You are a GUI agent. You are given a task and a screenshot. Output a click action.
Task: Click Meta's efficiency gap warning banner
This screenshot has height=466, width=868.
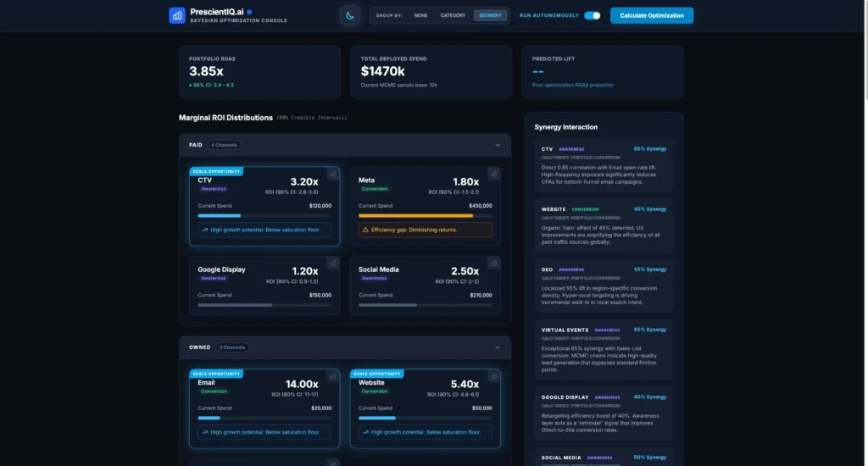point(425,230)
